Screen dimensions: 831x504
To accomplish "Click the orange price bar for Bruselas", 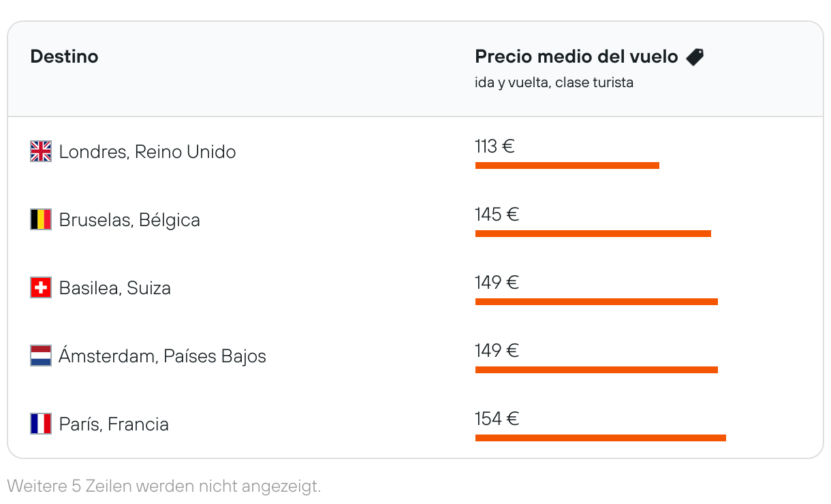I will [593, 234].
